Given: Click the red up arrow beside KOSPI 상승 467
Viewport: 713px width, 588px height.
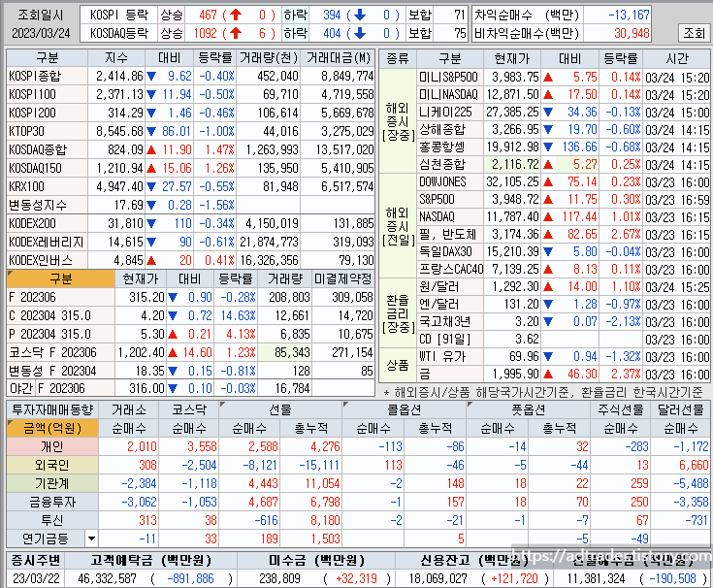Looking at the screenshot, I should point(236,15).
